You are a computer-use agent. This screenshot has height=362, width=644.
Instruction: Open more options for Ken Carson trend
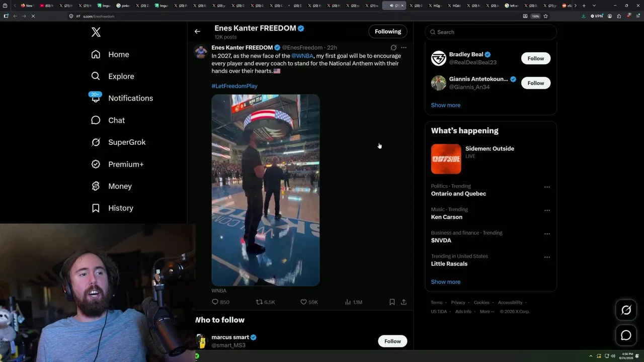[x=547, y=211]
